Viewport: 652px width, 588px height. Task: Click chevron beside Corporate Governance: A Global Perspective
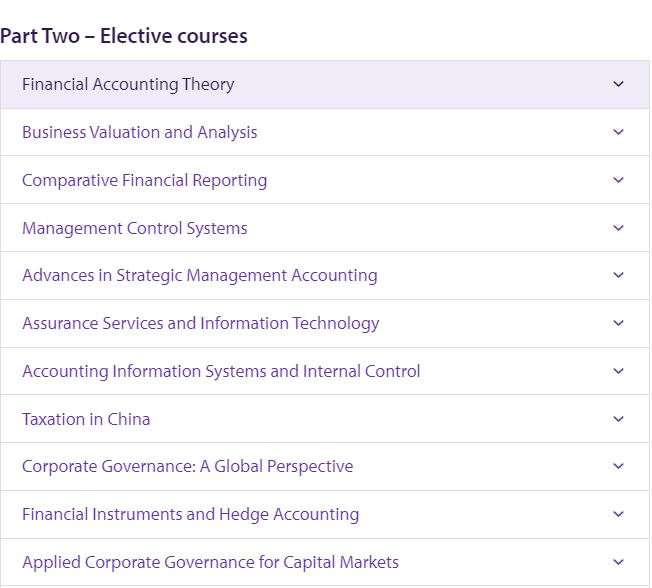(x=618, y=466)
